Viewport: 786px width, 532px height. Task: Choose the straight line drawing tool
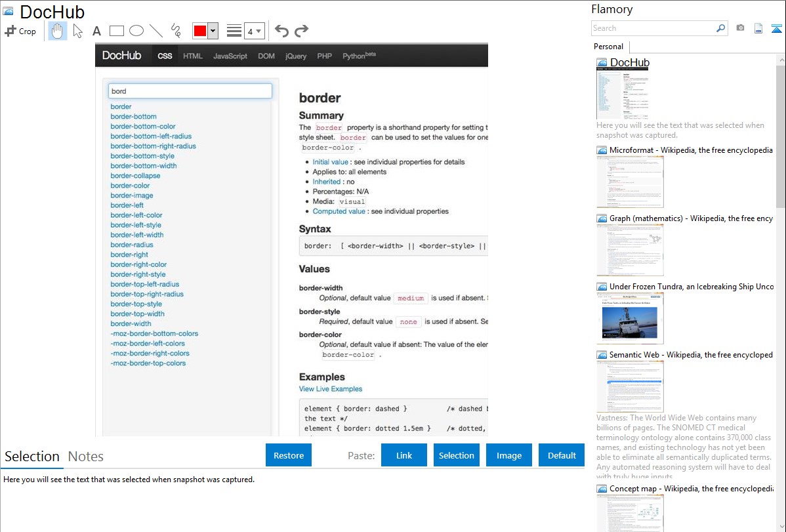156,31
